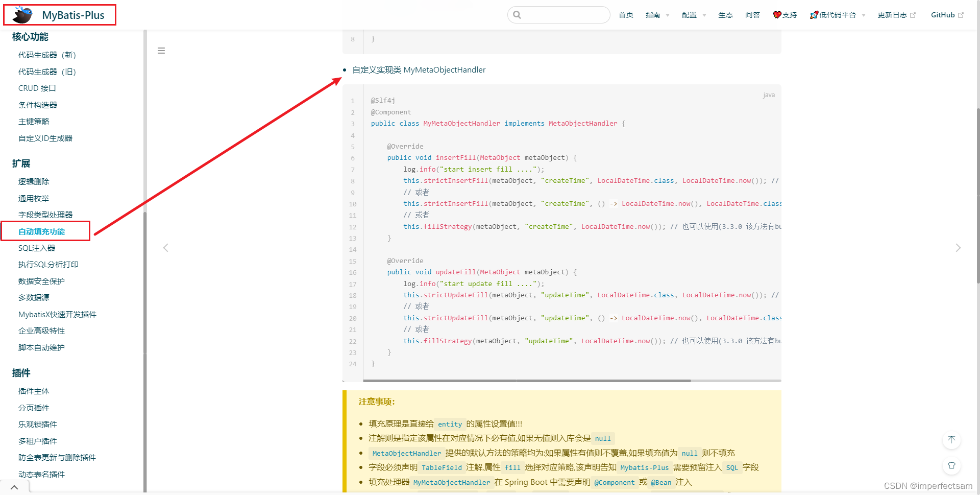Click the @Slf4j annotation in code
Screen dimensions: 980x495
(383, 101)
